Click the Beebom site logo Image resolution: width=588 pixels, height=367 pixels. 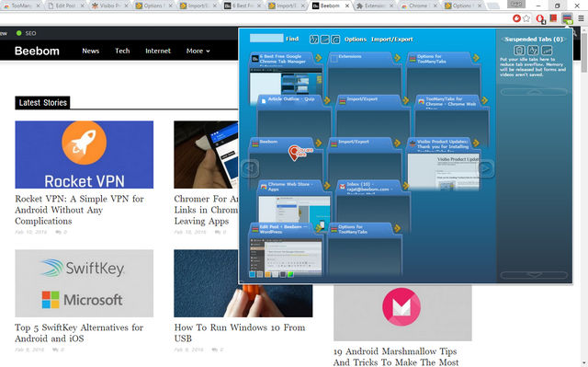[x=37, y=51]
